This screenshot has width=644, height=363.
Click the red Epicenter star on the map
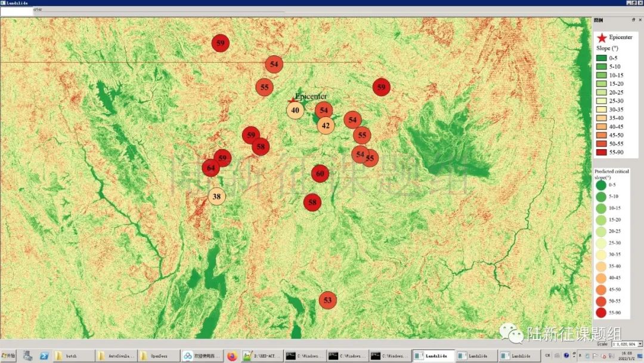(x=292, y=100)
